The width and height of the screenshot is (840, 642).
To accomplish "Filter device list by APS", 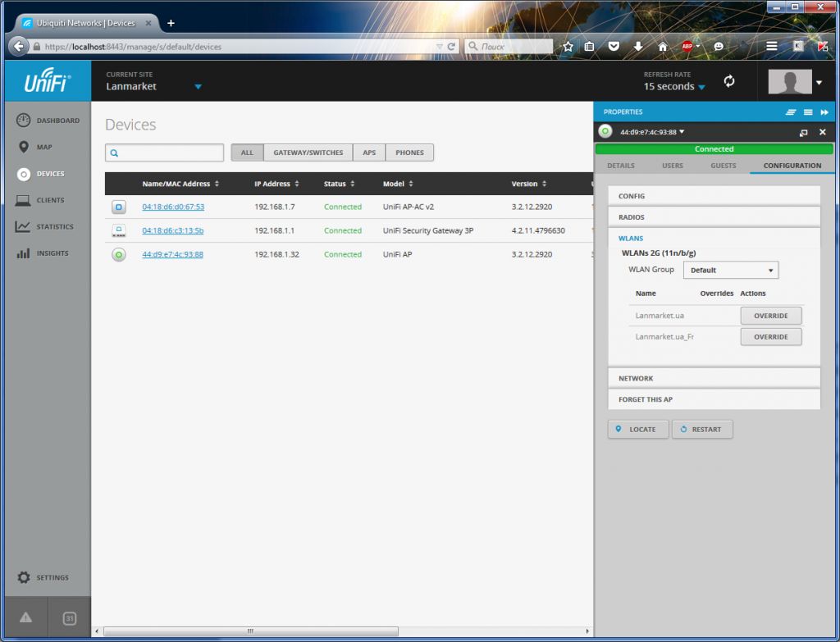I will click(x=369, y=153).
